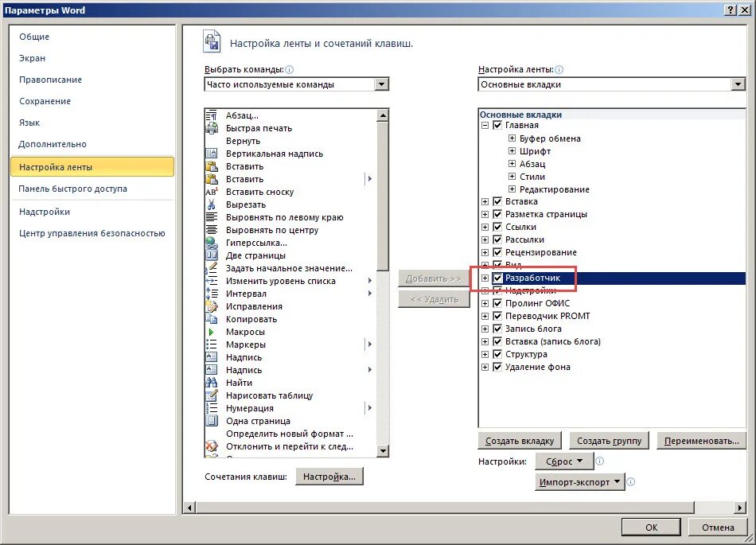This screenshot has width=756, height=545.
Task: Click the Гиперссылка globe icon
Action: 211,243
